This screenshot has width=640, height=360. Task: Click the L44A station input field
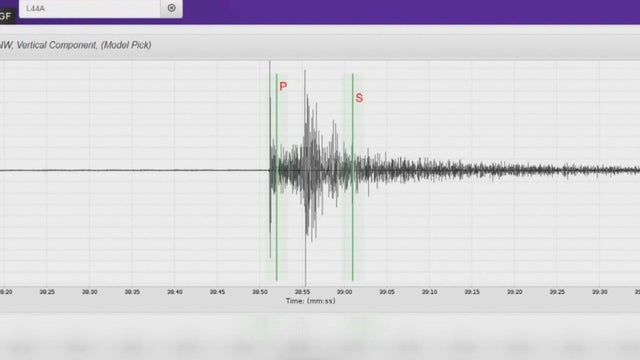[90, 8]
